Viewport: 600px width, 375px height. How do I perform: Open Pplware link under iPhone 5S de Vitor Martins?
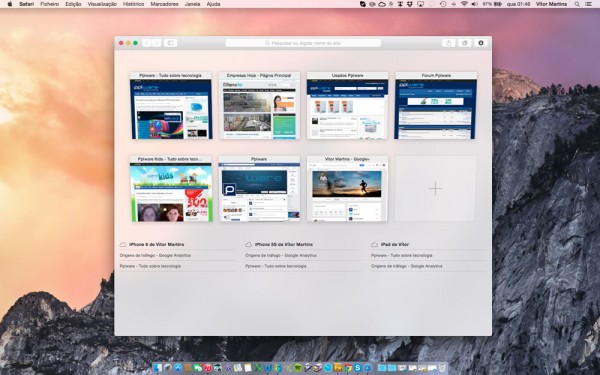tap(276, 266)
